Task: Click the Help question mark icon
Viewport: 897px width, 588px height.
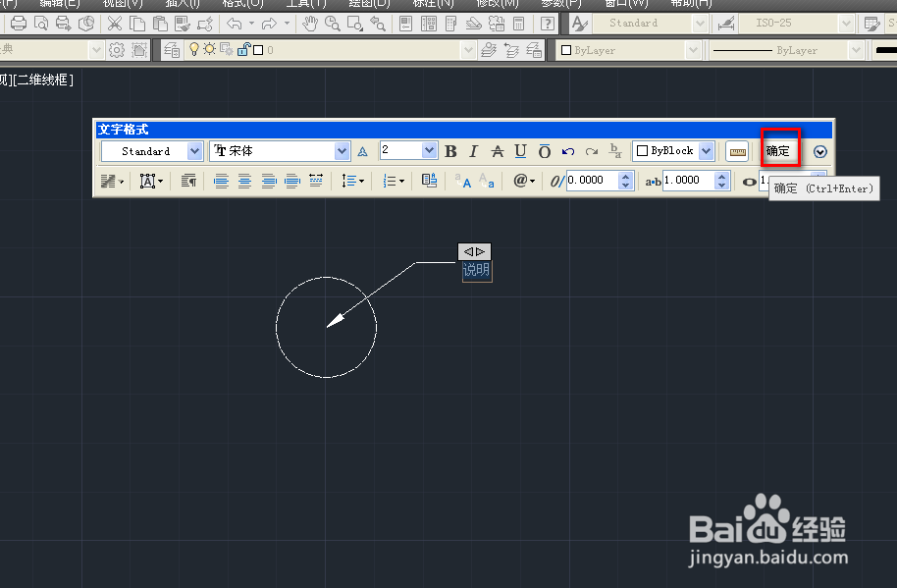Action: pyautogui.click(x=548, y=24)
